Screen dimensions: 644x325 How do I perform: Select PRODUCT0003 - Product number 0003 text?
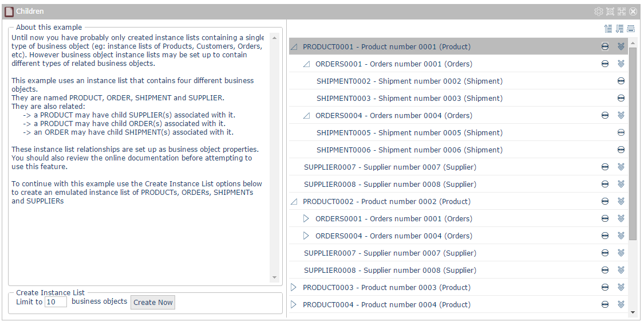coord(386,288)
